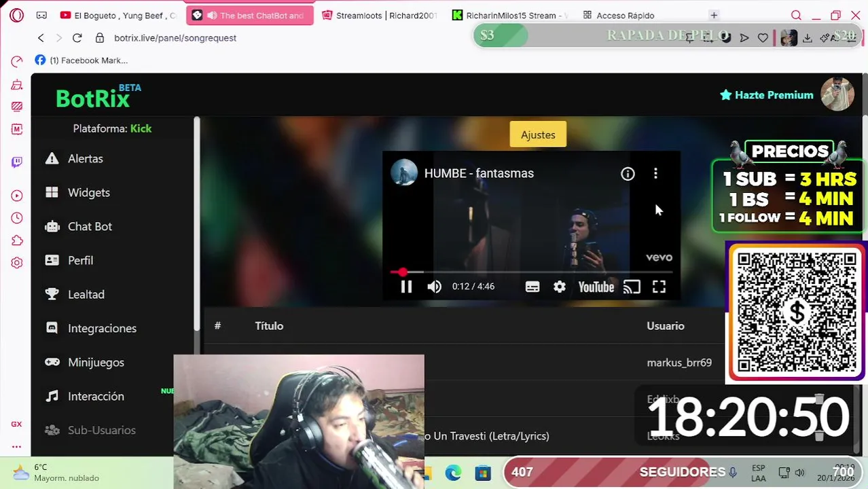The image size is (868, 489).
Task: Delete Leokks' song request
Action: [819, 436]
